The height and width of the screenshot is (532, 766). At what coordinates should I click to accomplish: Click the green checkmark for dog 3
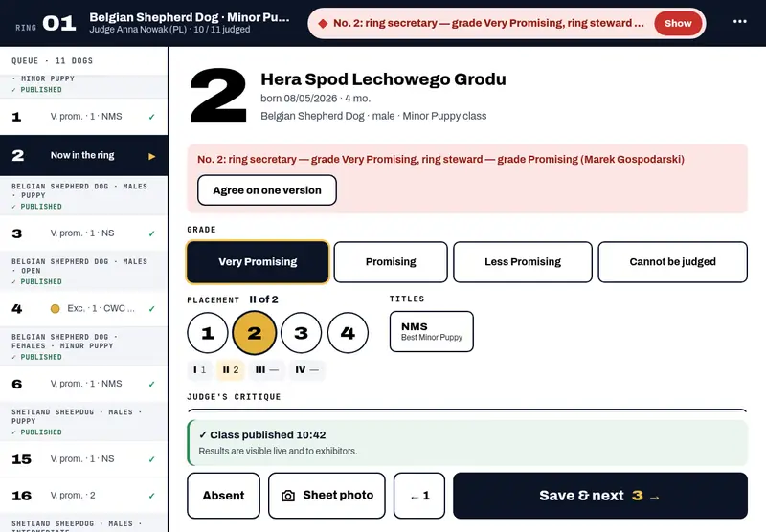click(x=152, y=233)
